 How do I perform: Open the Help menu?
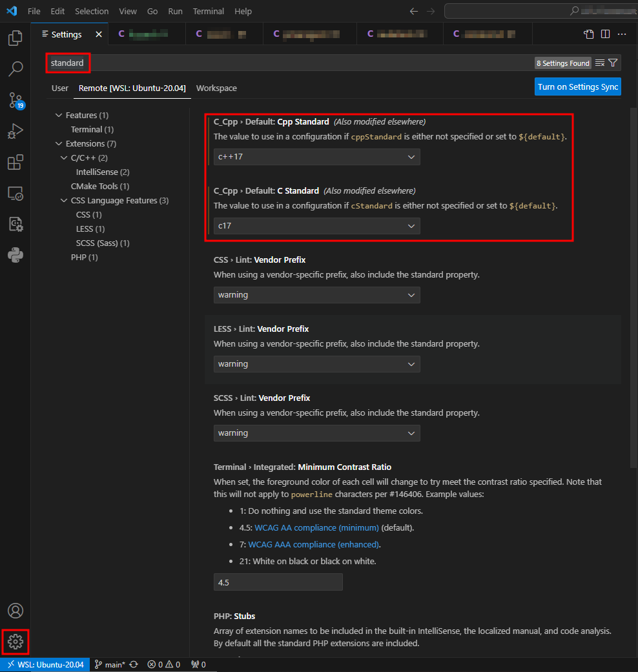[x=243, y=11]
